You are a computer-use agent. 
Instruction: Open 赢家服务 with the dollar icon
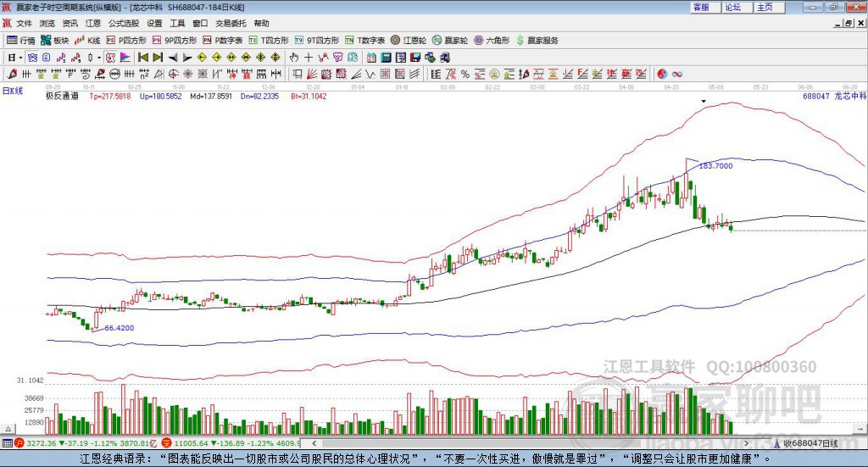point(537,41)
